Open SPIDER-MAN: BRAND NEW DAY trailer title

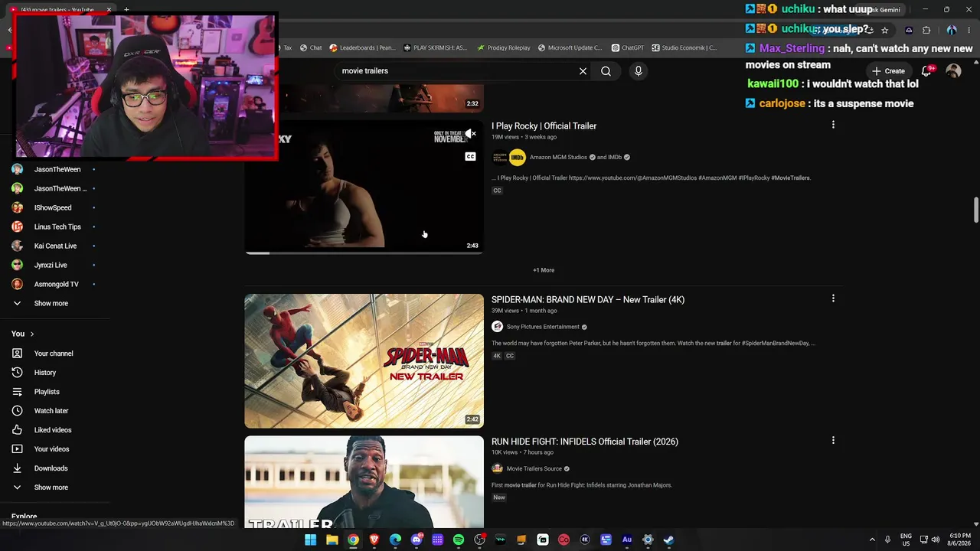click(x=588, y=300)
